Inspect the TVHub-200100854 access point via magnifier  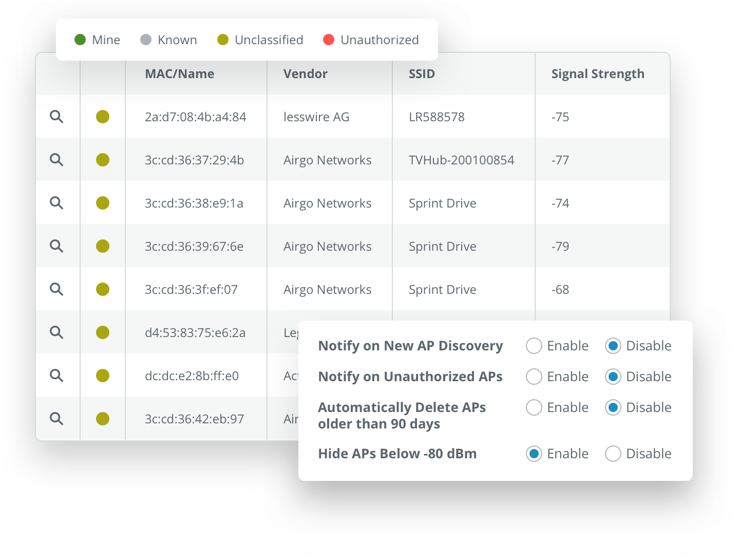[56, 160]
